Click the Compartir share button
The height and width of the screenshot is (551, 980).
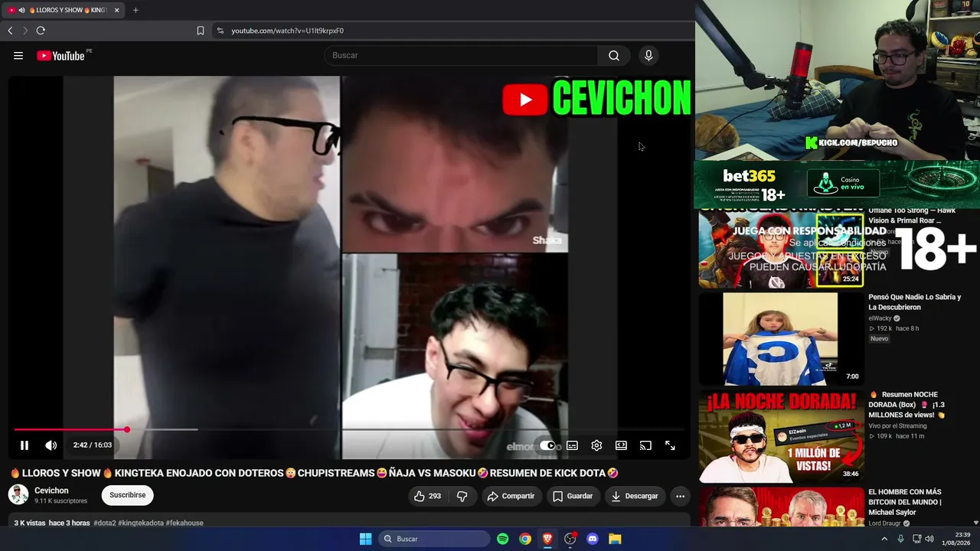[511, 496]
